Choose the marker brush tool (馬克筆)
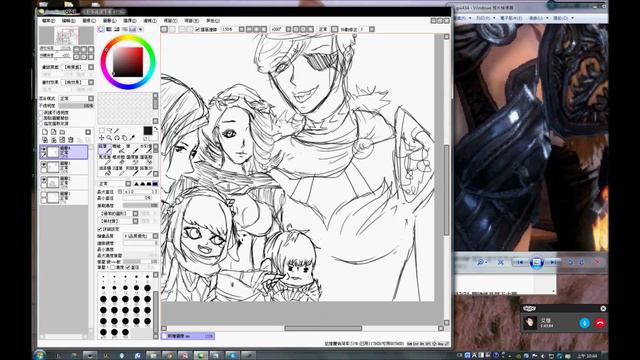Screen dimensions: 640x360 [105, 160]
